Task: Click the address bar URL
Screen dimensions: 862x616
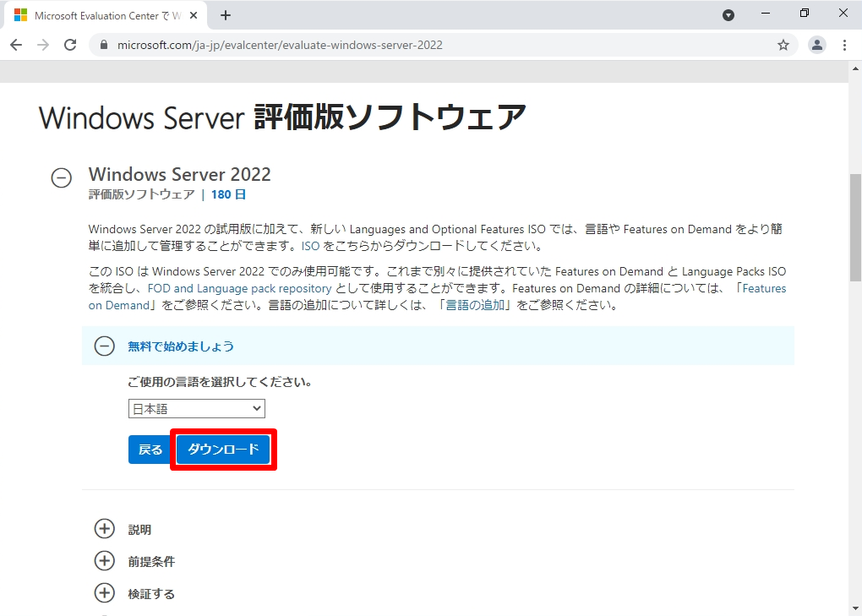Action: point(280,45)
